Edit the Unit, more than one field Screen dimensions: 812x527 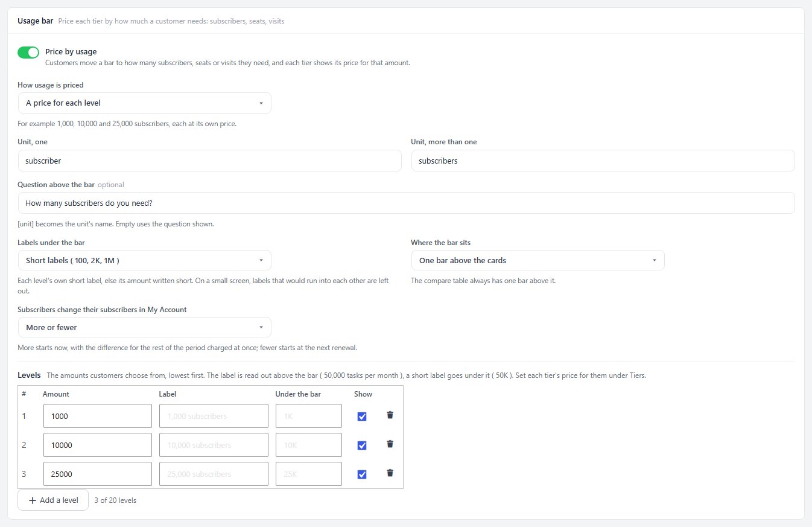pos(603,161)
